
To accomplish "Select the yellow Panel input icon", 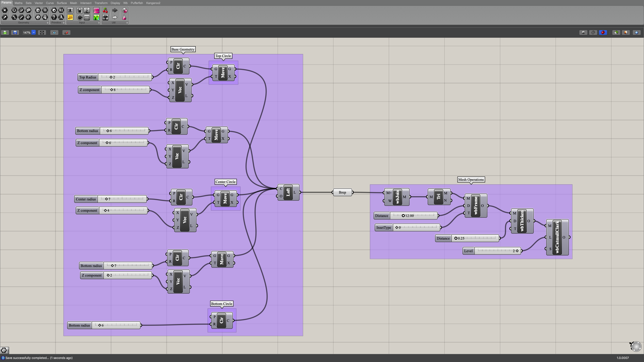I will point(70,17).
